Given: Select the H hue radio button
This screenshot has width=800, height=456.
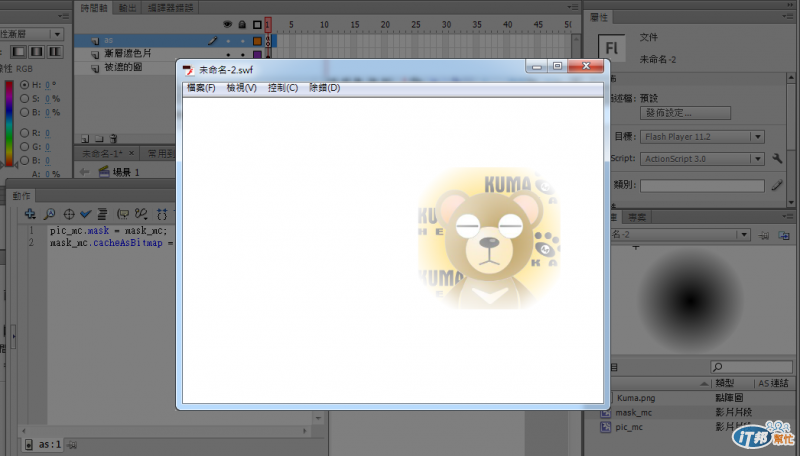Looking at the screenshot, I should click(x=24, y=85).
